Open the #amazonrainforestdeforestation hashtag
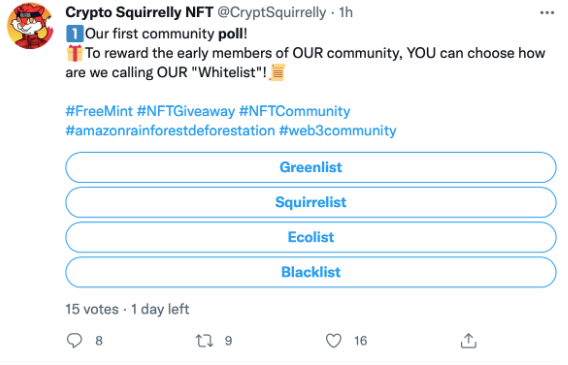This screenshot has height=365, width=568. [170, 130]
